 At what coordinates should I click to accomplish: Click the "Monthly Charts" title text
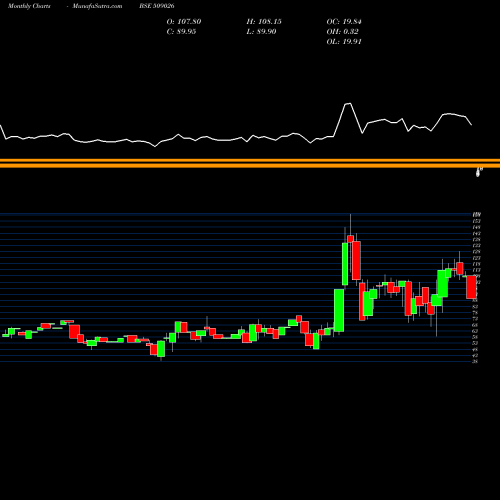(x=29, y=6)
